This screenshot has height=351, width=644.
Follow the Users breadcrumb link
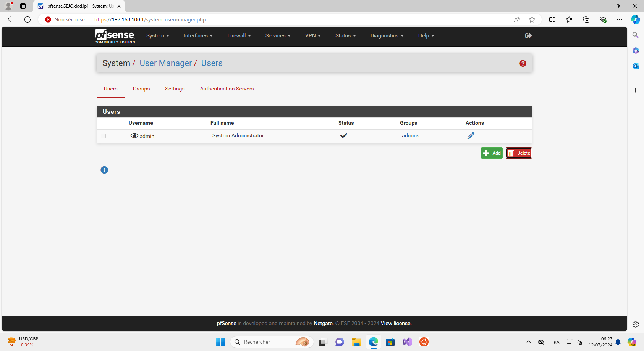point(212,63)
